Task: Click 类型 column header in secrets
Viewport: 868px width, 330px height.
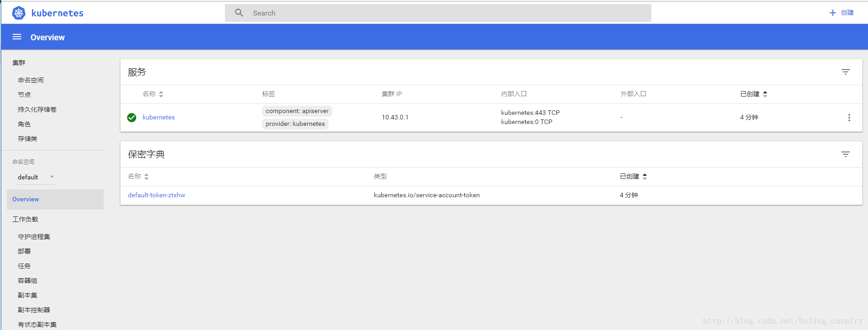Action: (380, 176)
